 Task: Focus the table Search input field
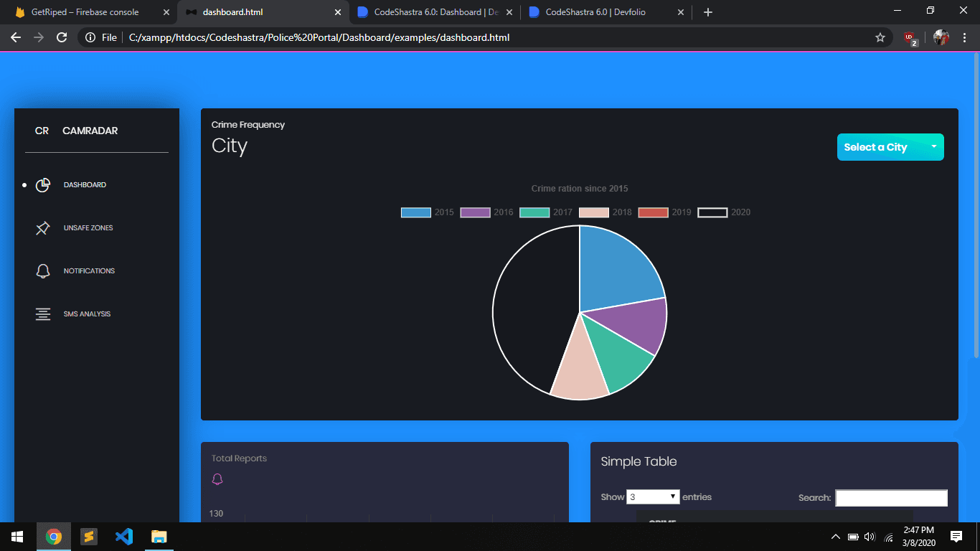click(891, 498)
